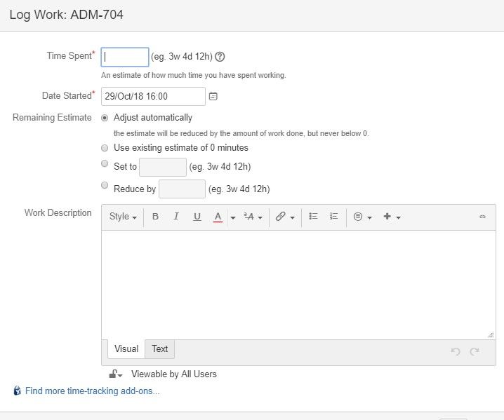
Task: Click the Time Spent help icon
Action: [220, 57]
